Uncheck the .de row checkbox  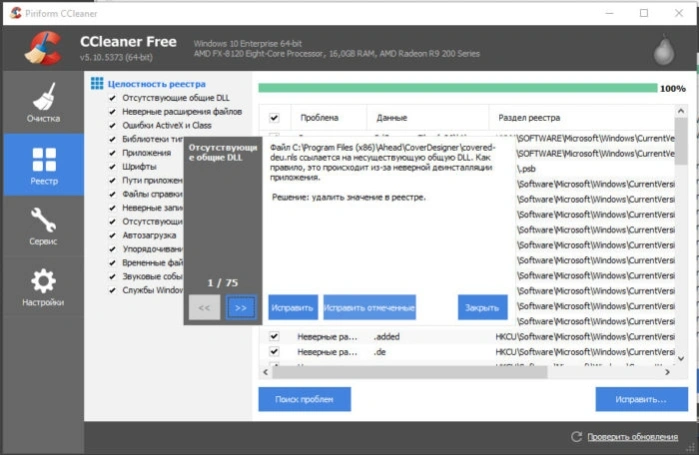[x=274, y=352]
